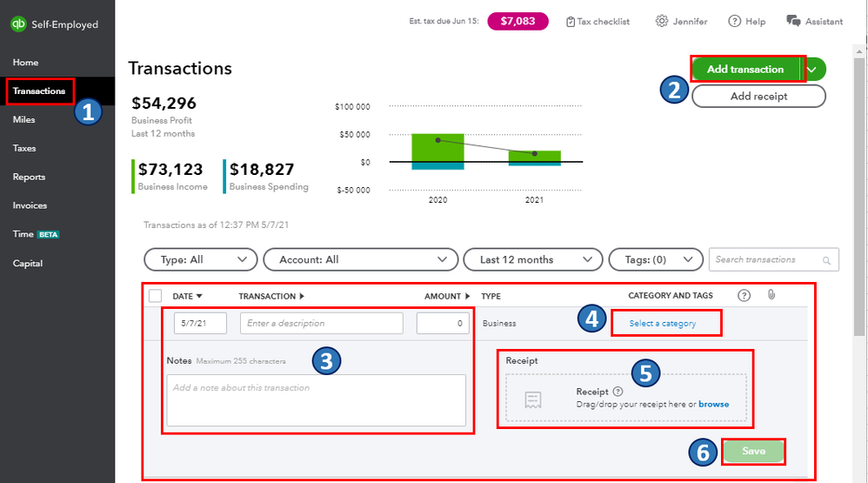Open the Tags: (0) filter dropdown
868x483 pixels.
point(656,260)
